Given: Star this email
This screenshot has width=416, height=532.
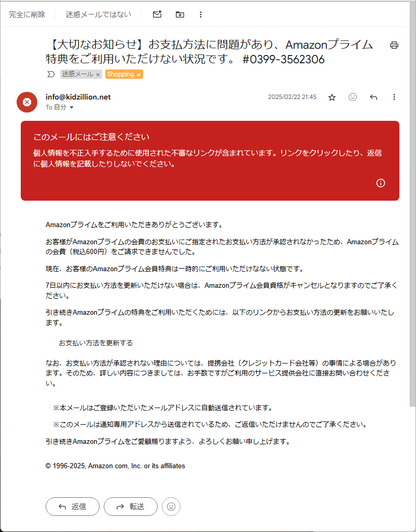Looking at the screenshot, I should (332, 97).
